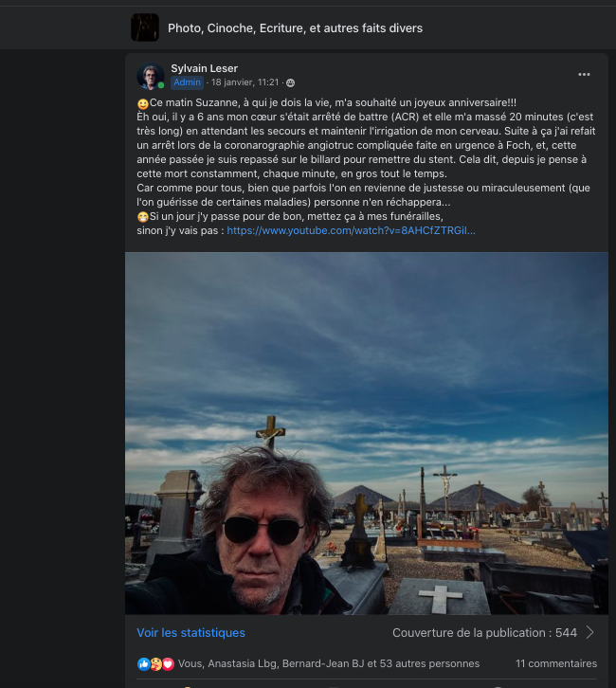The width and height of the screenshot is (616, 688).
Task: Click Sylvain Leser's profile picture
Action: tap(150, 76)
